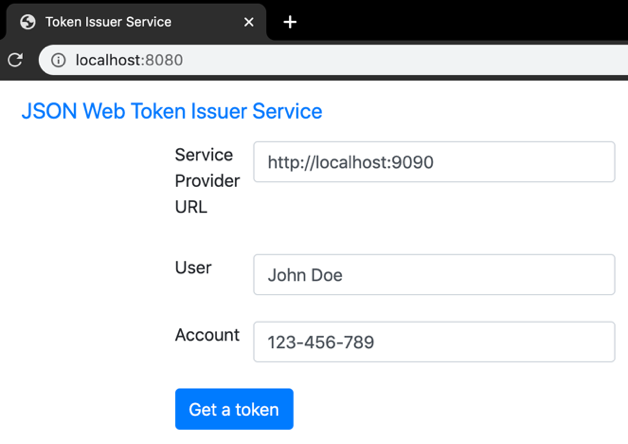628x444 pixels.
Task: Click the localhost host text in the address bar
Action: click(109, 60)
